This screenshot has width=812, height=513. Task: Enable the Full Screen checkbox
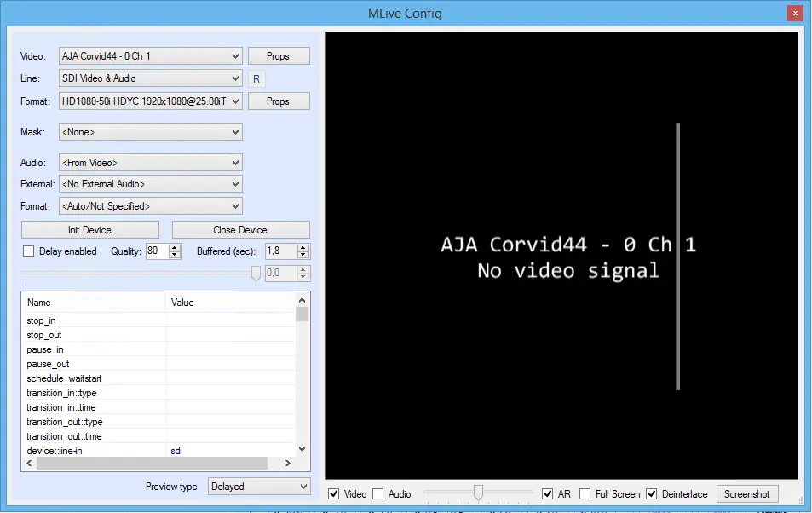click(x=585, y=494)
